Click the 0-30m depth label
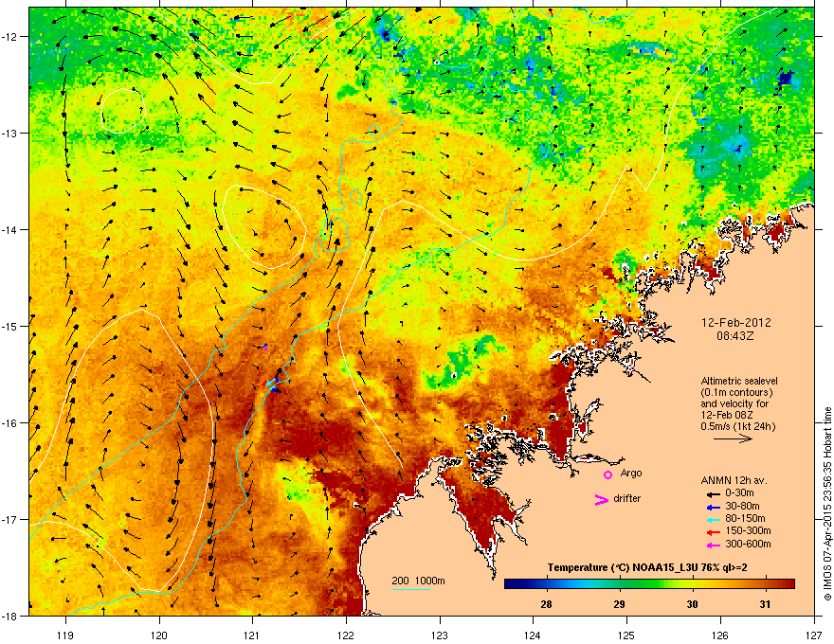 pos(739,493)
